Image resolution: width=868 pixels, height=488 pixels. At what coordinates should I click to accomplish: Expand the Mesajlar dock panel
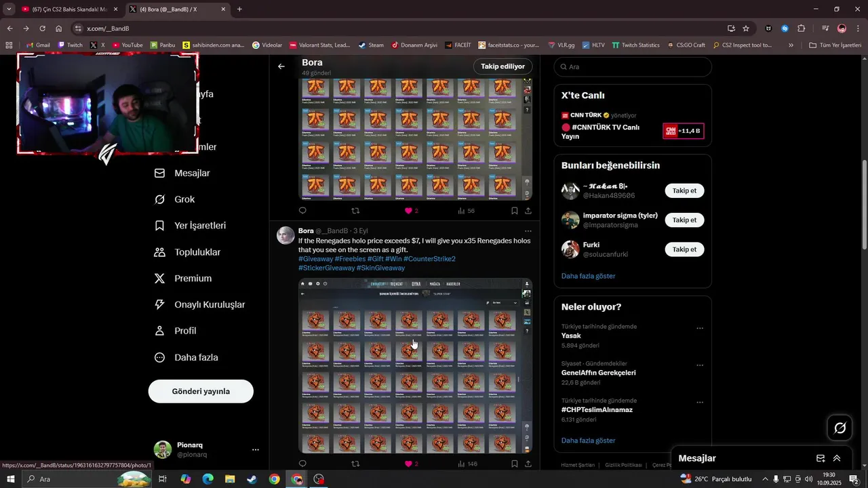837,458
